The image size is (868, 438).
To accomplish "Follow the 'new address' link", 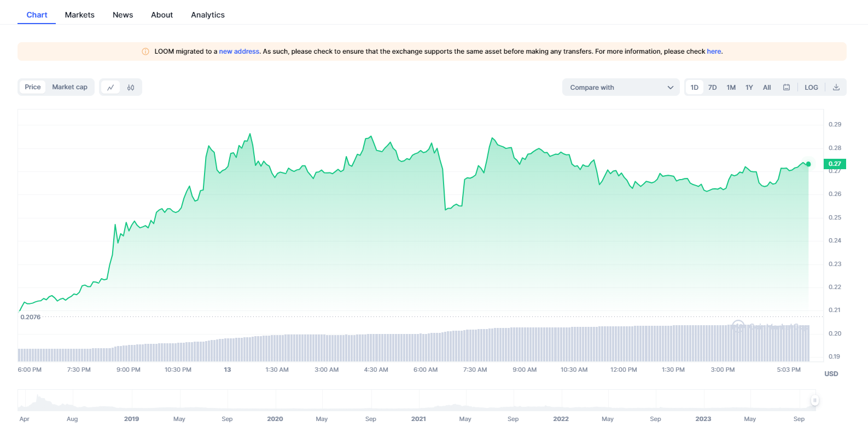I will pyautogui.click(x=239, y=51).
